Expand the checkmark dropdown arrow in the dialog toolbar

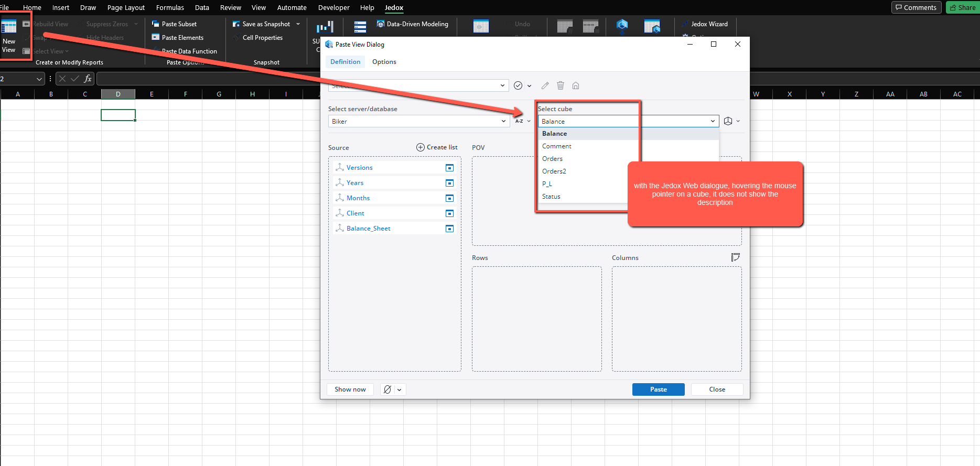tap(530, 86)
